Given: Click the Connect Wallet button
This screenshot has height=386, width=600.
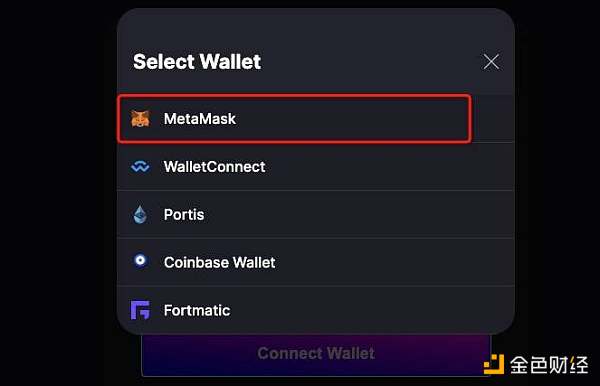Looking at the screenshot, I should tap(316, 354).
